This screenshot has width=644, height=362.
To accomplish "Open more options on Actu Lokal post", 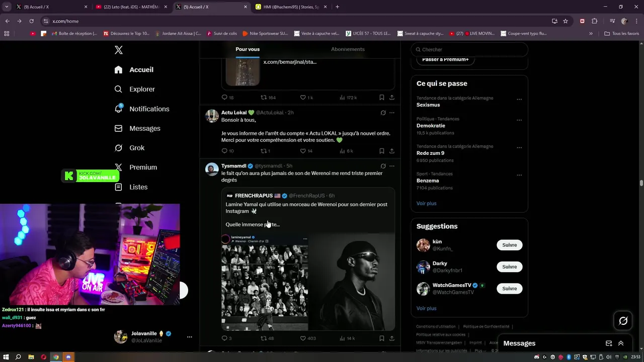I will [x=392, y=113].
